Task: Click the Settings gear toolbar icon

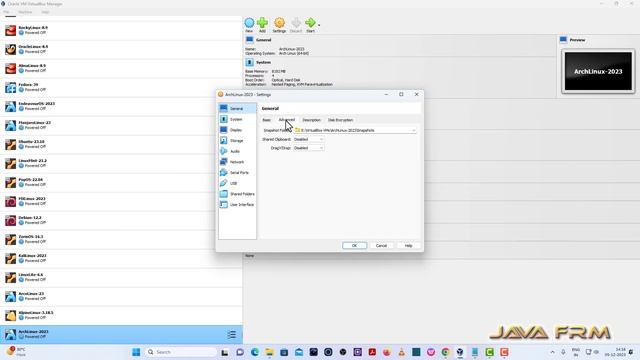Action: click(279, 24)
